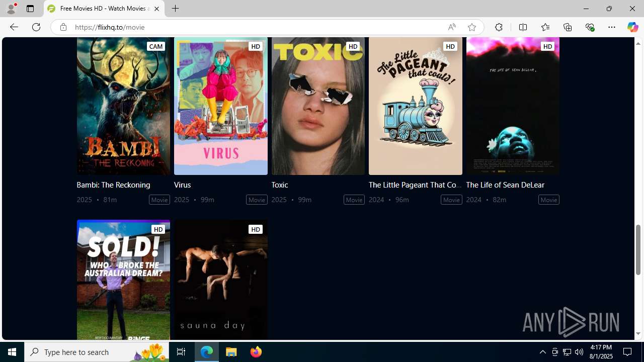Open the Virus movie poster

(x=221, y=106)
